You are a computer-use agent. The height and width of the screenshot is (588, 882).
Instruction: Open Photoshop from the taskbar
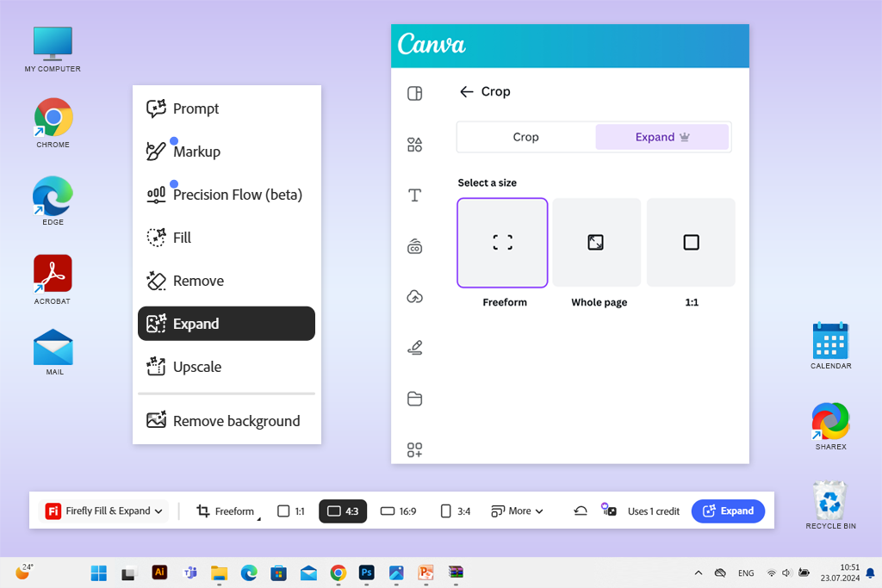[367, 573]
